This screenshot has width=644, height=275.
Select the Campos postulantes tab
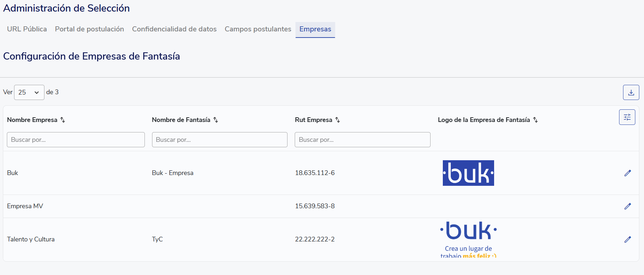258,29
